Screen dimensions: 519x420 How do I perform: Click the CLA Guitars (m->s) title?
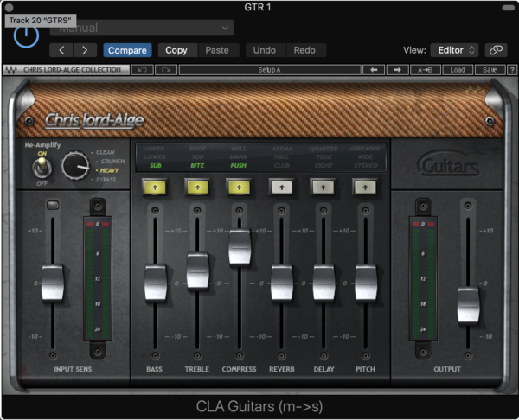[x=259, y=406]
